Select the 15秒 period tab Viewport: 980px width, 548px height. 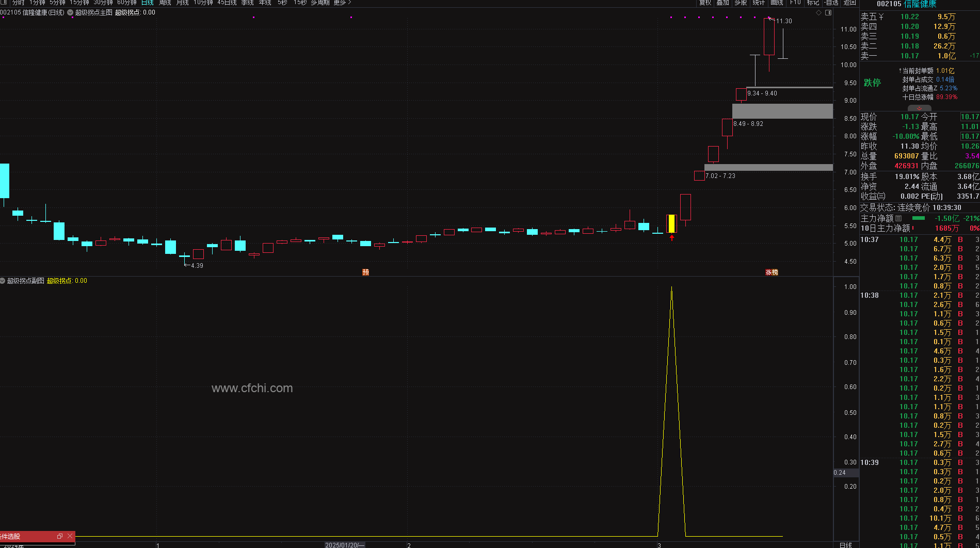300,3
